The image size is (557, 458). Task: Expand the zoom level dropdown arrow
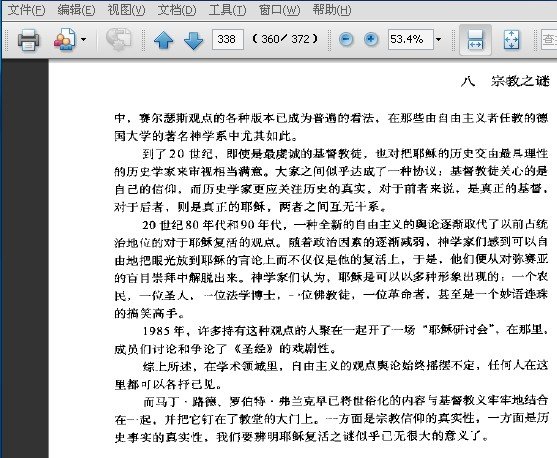point(438,39)
